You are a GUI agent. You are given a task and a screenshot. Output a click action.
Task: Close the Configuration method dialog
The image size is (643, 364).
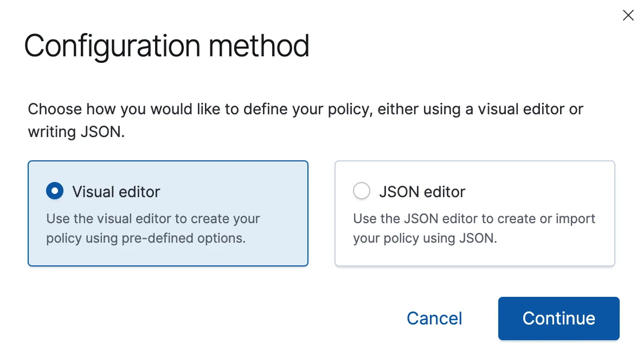coord(628,16)
